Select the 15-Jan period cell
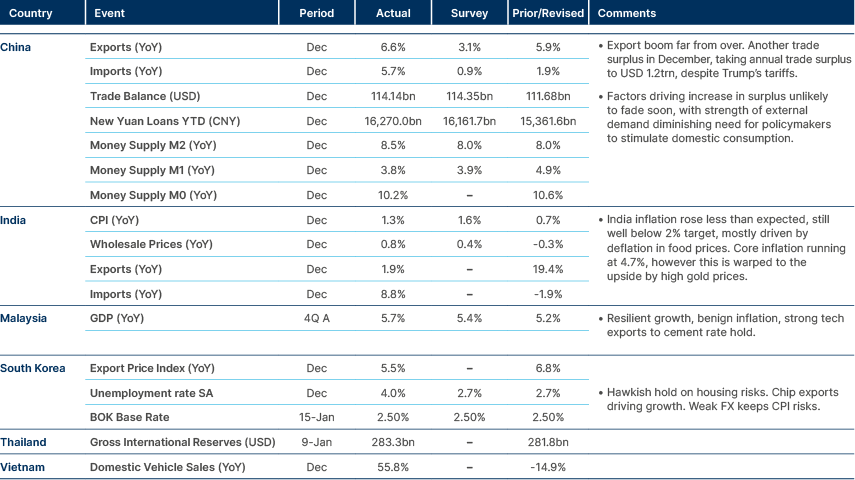This screenshot has height=480, width=855. click(x=316, y=417)
